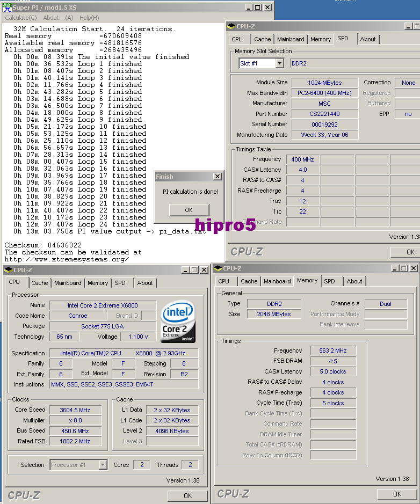The image size is (420, 504).
Task: Open the Calculate(C) menu in Super PI
Action: tap(21, 18)
